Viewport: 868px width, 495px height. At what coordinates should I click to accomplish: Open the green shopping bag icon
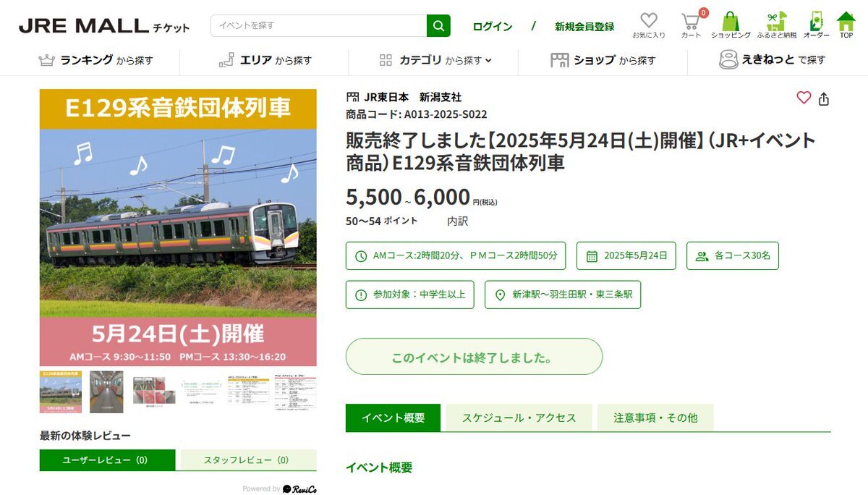tap(731, 25)
